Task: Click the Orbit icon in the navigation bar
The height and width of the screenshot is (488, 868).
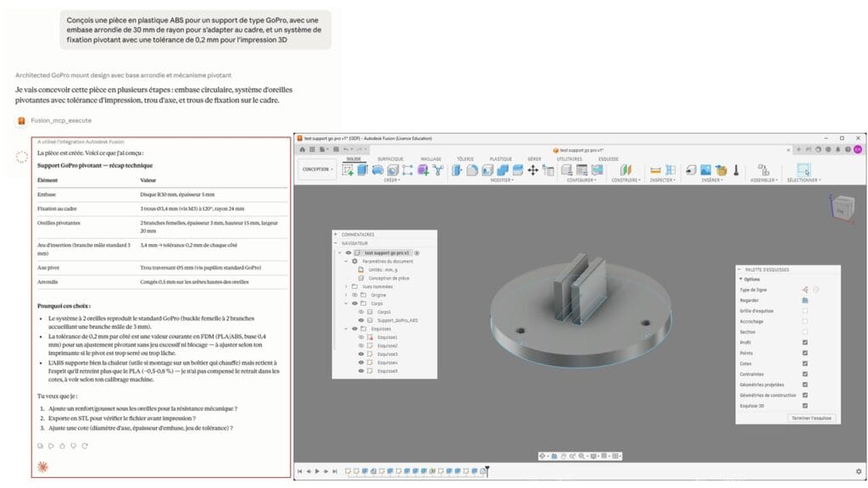Action: [542, 456]
